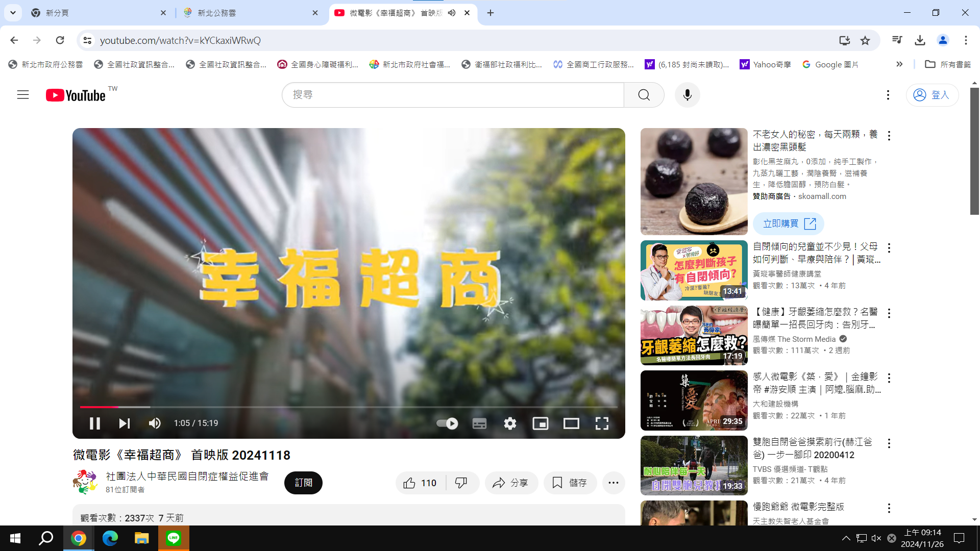
Task: Toggle subtitles/closed captions
Action: pos(479,423)
